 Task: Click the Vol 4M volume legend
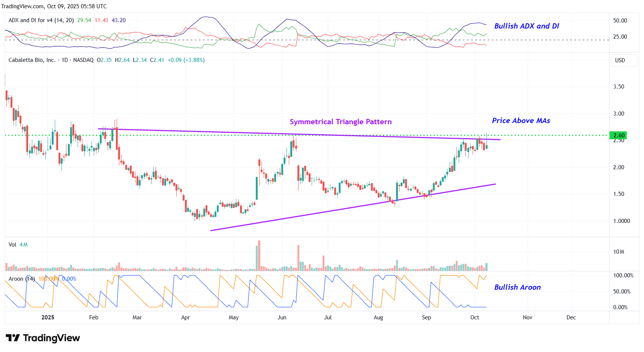18,245
